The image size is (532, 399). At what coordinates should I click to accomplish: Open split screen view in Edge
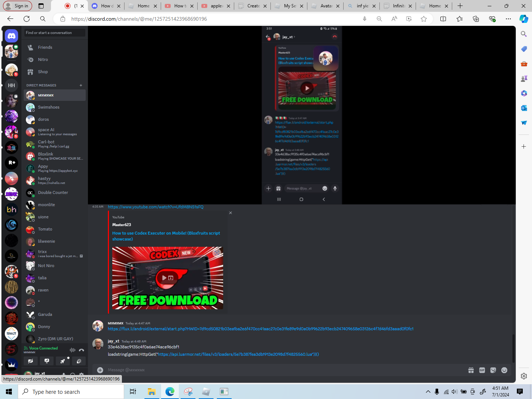[443, 19]
